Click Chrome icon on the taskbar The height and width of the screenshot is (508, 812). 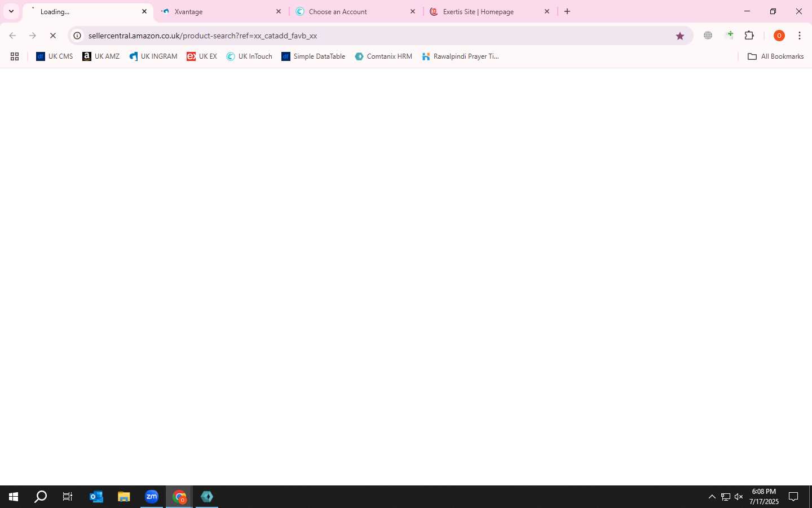click(179, 497)
